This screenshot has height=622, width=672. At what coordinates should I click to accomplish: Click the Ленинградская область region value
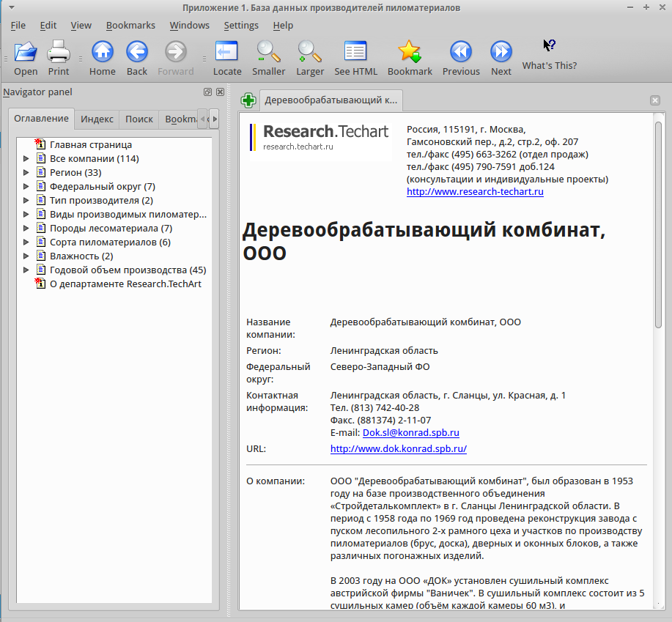384,351
